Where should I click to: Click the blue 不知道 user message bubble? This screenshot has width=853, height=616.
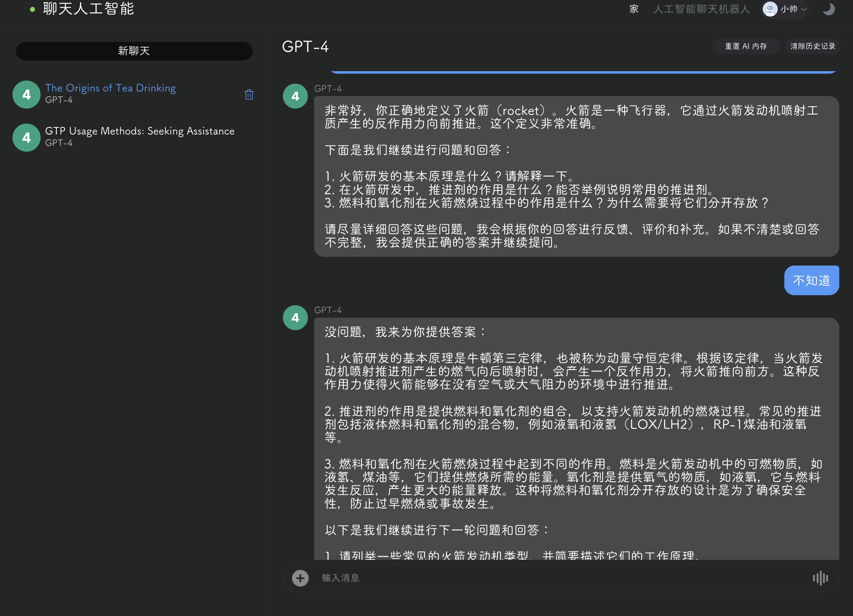pyautogui.click(x=811, y=280)
